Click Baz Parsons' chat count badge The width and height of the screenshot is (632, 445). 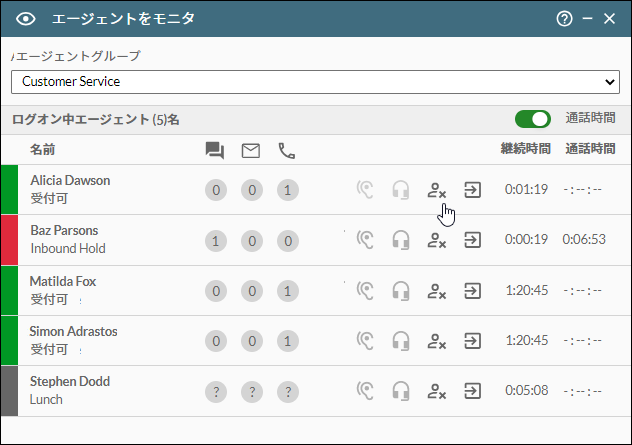pyautogui.click(x=216, y=241)
